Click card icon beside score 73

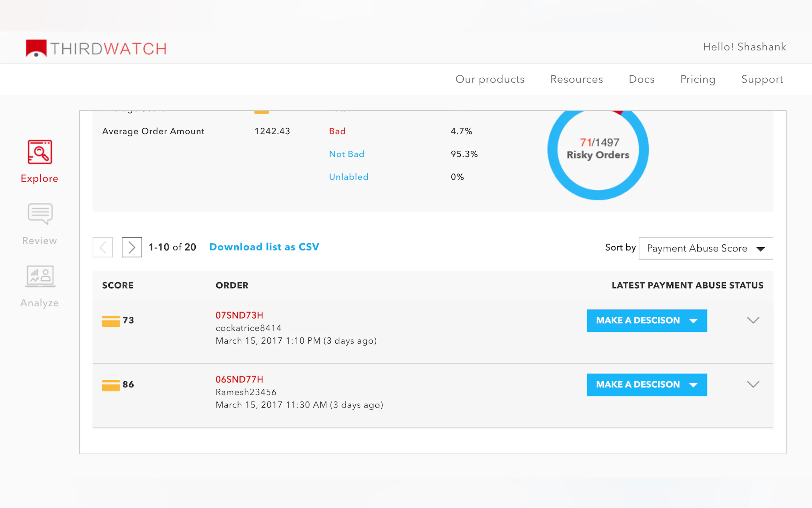(x=111, y=321)
